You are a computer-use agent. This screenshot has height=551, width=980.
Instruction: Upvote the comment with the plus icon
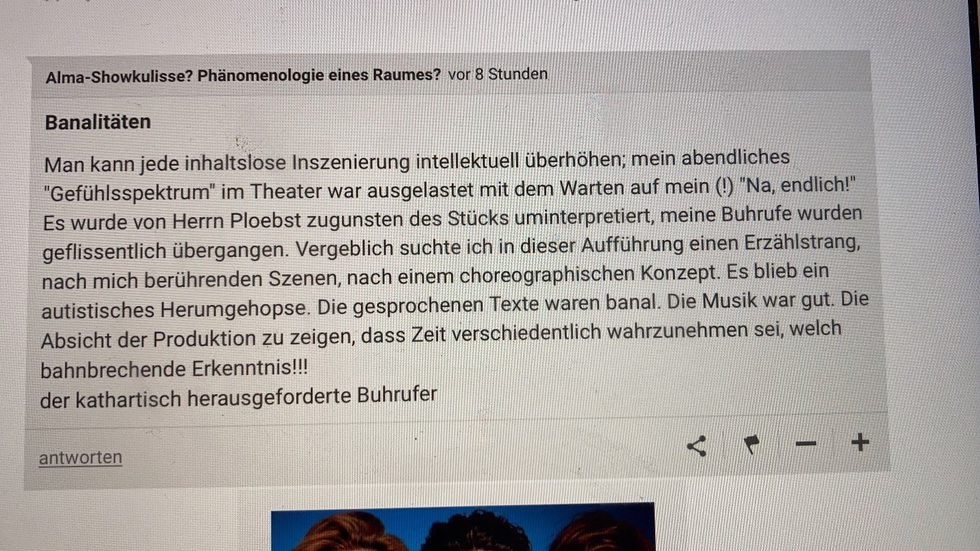[x=860, y=441]
